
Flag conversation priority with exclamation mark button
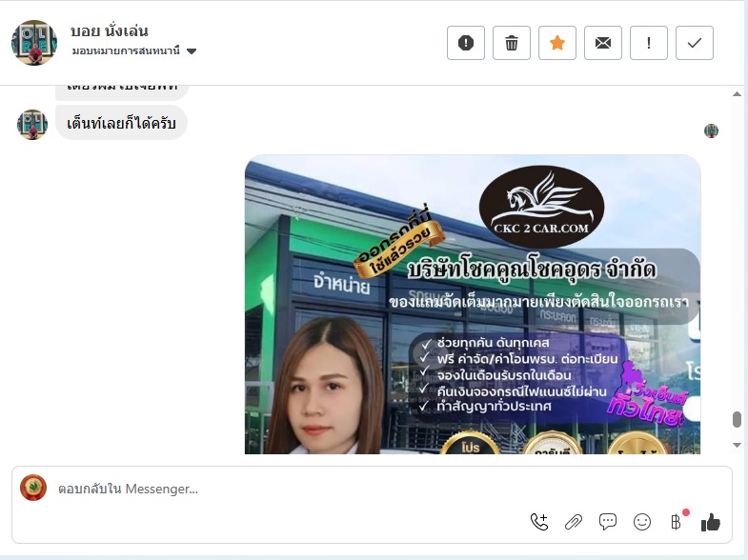(649, 43)
